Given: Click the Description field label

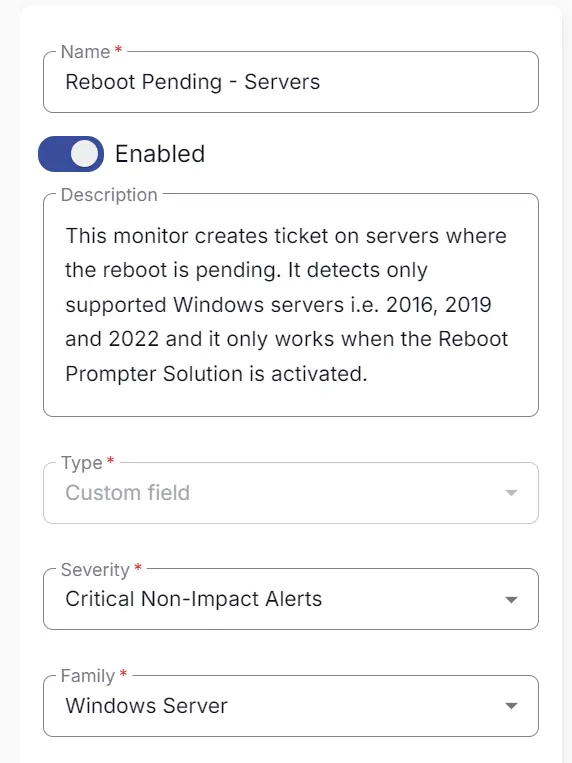Looking at the screenshot, I should pos(109,195).
